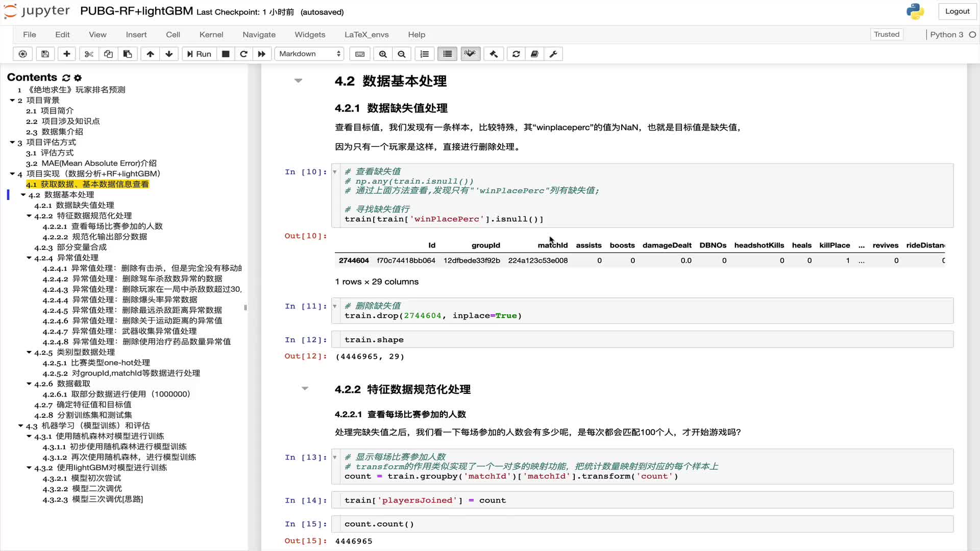Open the LaTeX_envs menu

click(366, 35)
